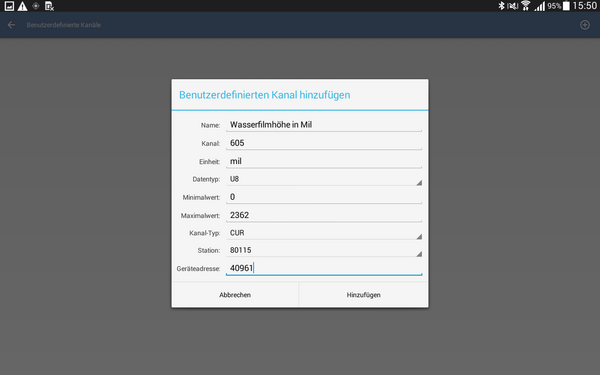
Task: Tap the Wi-Fi status icon
Action: pos(526,6)
